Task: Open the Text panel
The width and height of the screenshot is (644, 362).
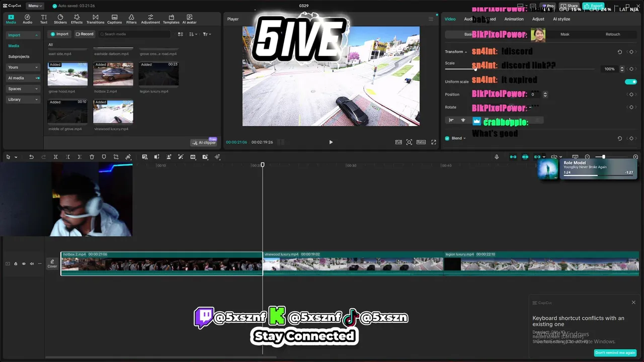Action: pos(44,19)
